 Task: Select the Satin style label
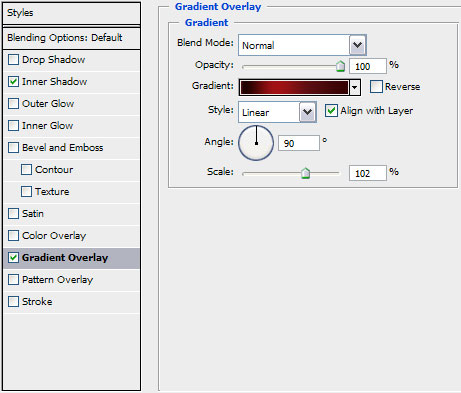(33, 214)
